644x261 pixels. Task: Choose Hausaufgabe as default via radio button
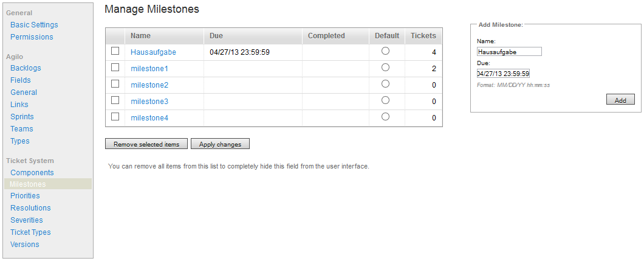(385, 51)
